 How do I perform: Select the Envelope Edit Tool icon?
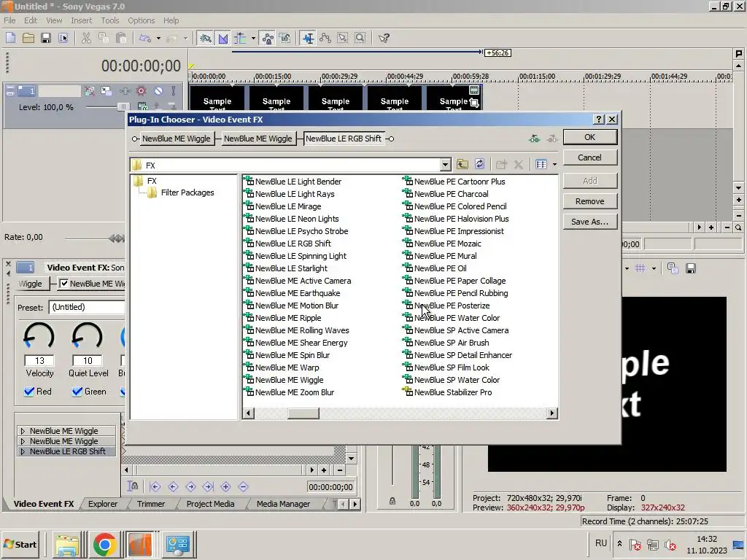(x=325, y=38)
